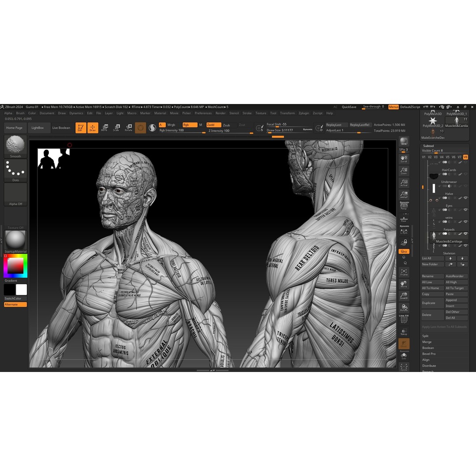The image size is (476, 476).
Task: Adjust the Z Intensity slider
Action: 230,131
